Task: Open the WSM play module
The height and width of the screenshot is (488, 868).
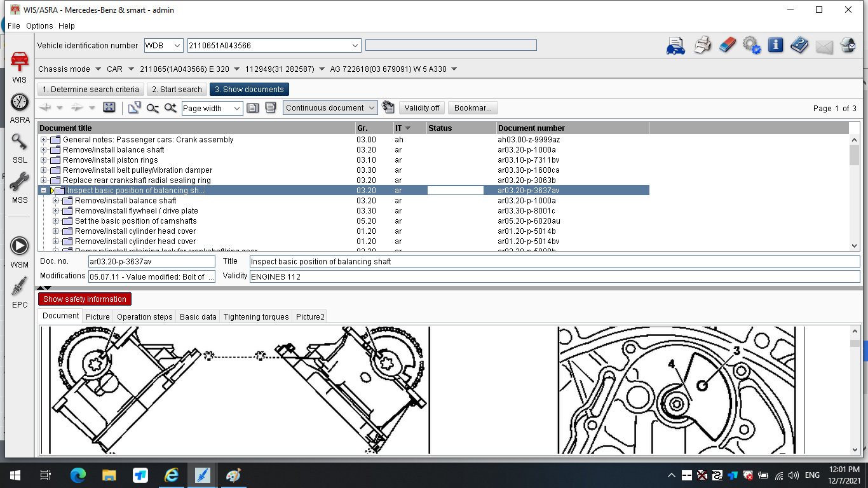Action: point(20,246)
